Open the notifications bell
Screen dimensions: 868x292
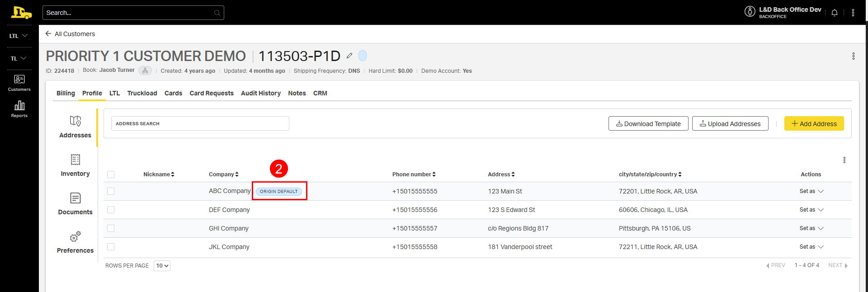(x=835, y=13)
